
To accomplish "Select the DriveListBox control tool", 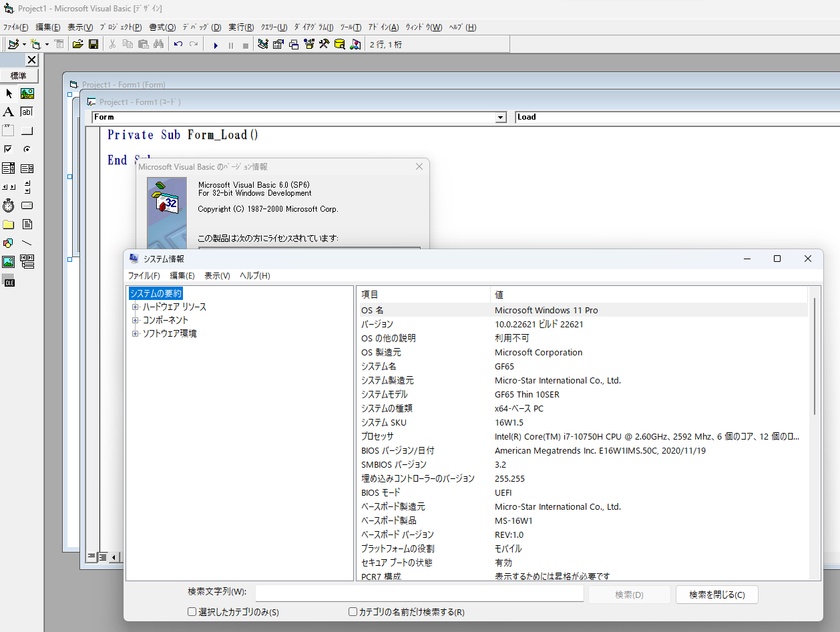I will click(27, 205).
